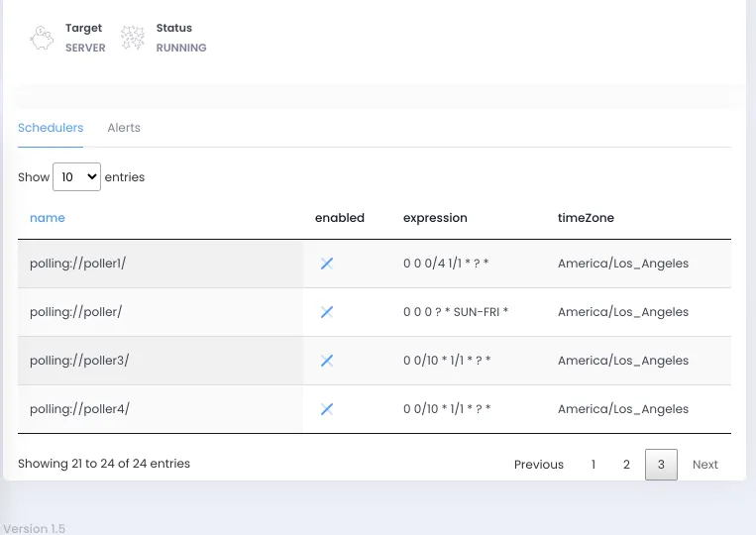The height and width of the screenshot is (535, 756).
Task: Click the enabled X icon for polling://poller4/
Action: click(x=327, y=409)
